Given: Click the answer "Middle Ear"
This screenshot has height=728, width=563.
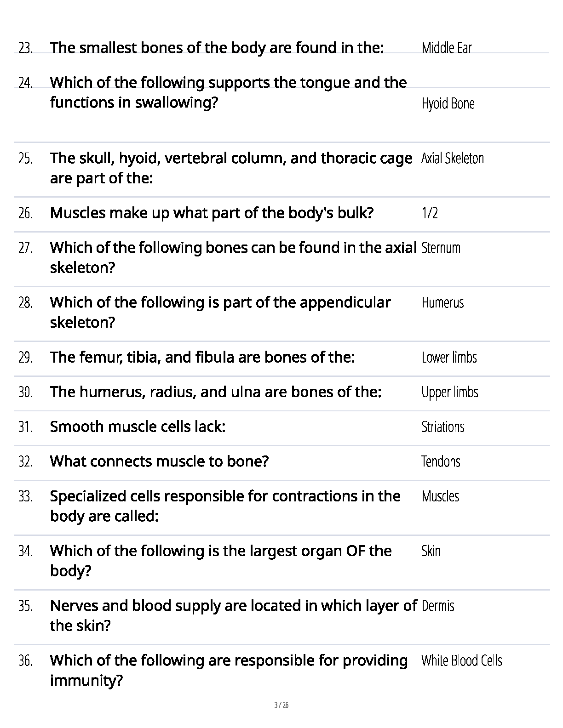Looking at the screenshot, I should (x=446, y=48).
